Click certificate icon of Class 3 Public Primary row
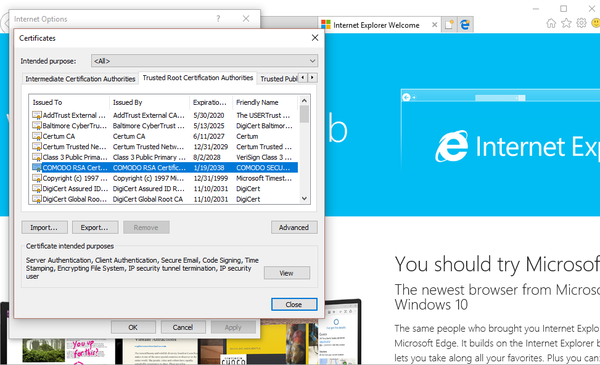Screen dimensions: 600x365 pos(37,157)
